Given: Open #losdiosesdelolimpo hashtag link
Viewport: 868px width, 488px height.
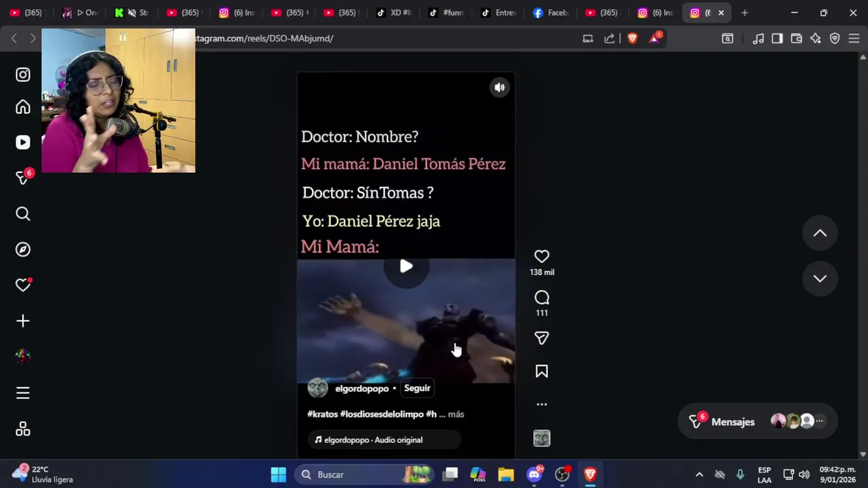Looking at the screenshot, I should coord(382,414).
